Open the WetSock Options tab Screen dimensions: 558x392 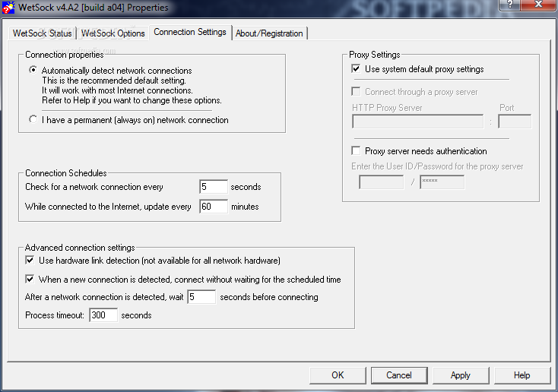[113, 33]
